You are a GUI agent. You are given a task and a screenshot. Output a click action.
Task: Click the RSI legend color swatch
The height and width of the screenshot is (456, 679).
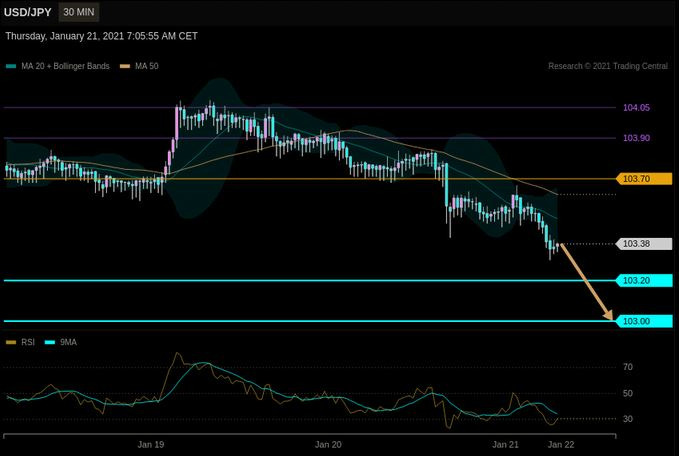[11, 343]
